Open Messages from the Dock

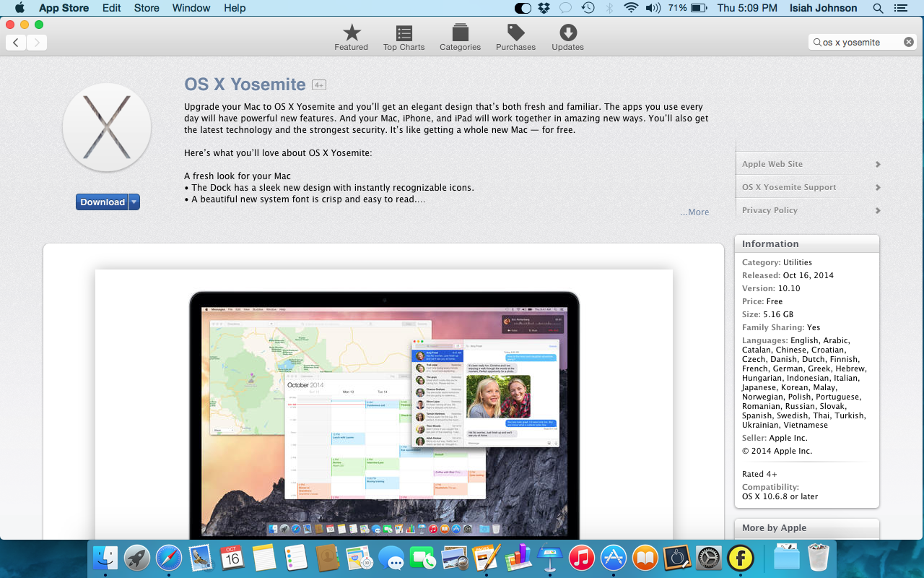[x=391, y=558]
